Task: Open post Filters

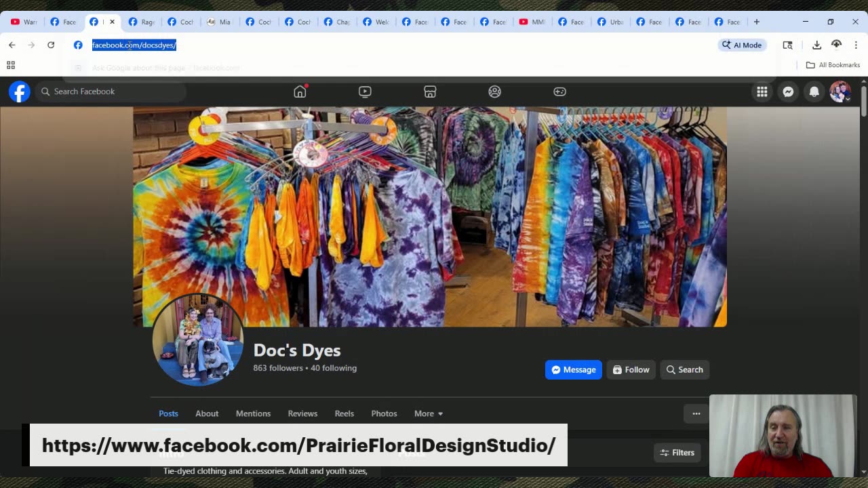Action: coord(677,453)
